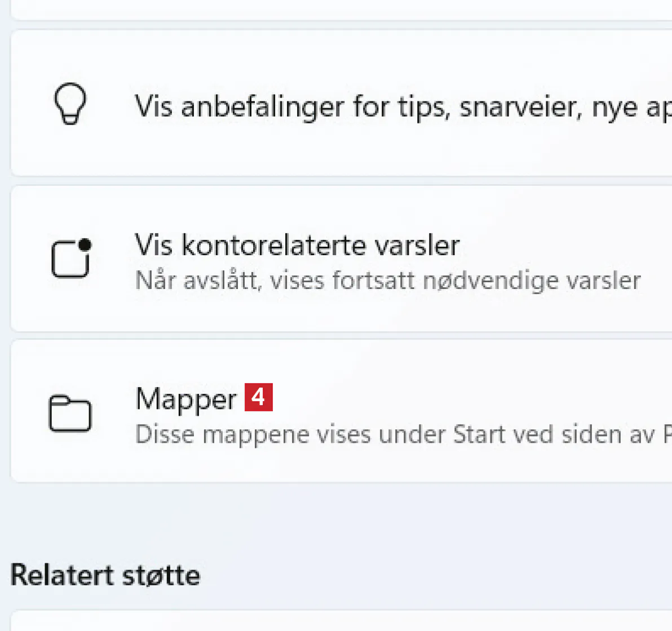Screen dimensions: 672x631
Task: Click the word "anbefalinger" in the recommendations row
Action: click(x=262, y=106)
